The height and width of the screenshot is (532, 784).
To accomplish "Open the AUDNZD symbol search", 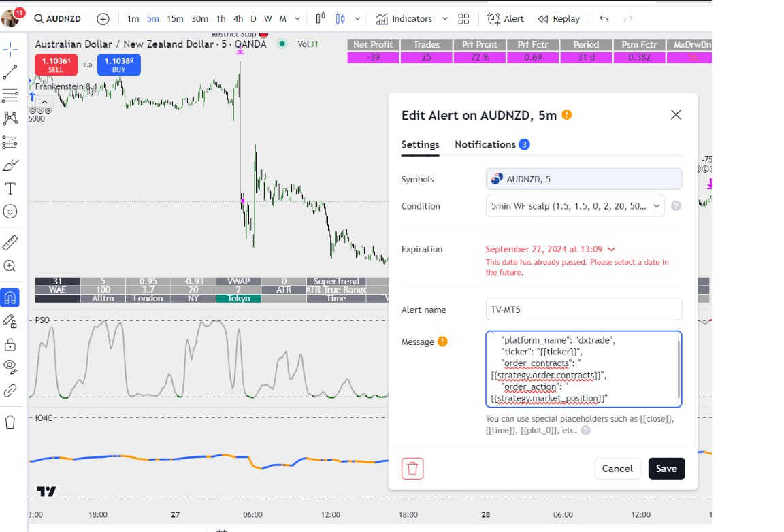I will click(57, 19).
